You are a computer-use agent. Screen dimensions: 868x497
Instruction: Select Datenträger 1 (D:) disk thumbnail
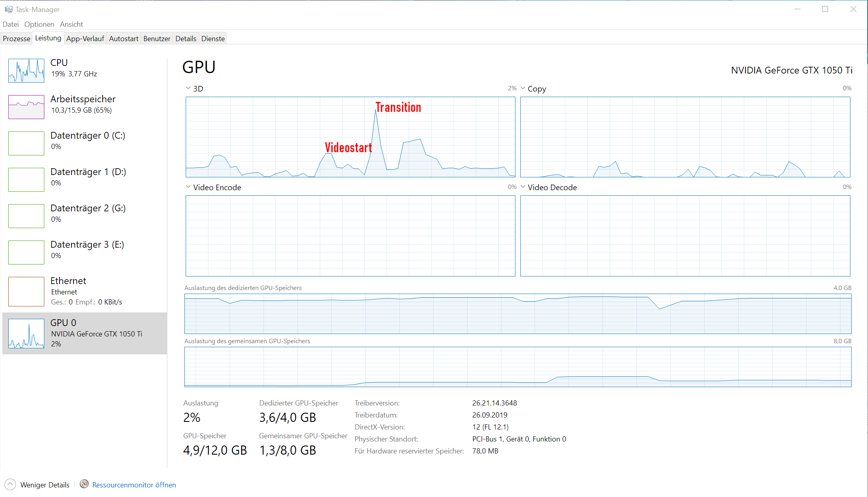pyautogui.click(x=26, y=180)
